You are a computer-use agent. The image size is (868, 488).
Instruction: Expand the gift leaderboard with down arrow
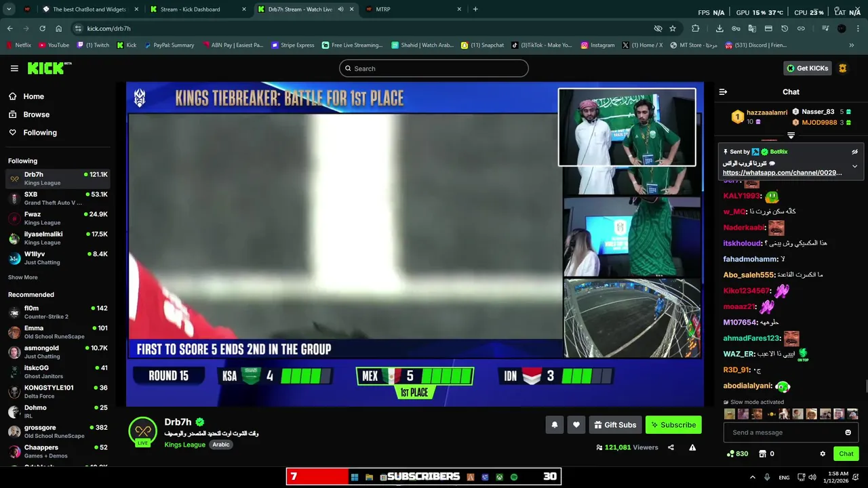click(x=791, y=136)
